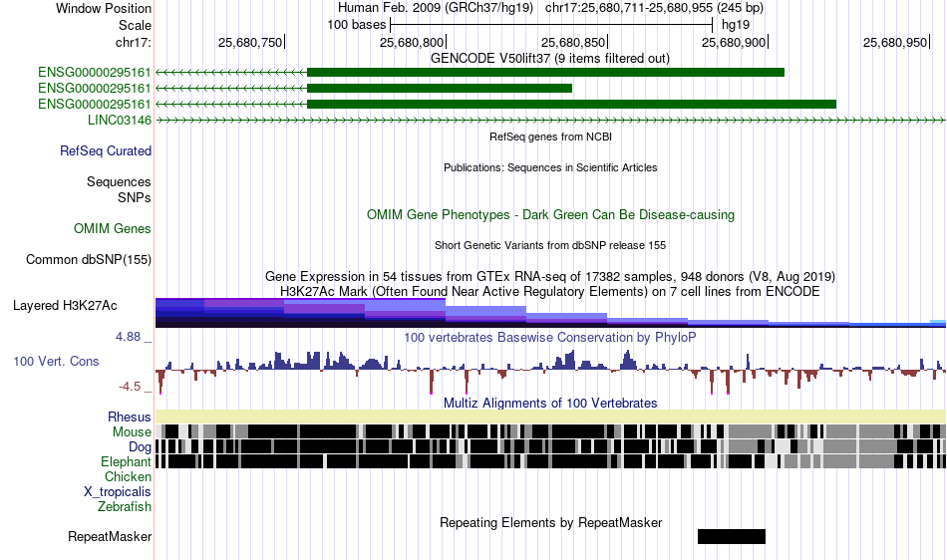Click the GENCODE V50lift37 track title

550,59
